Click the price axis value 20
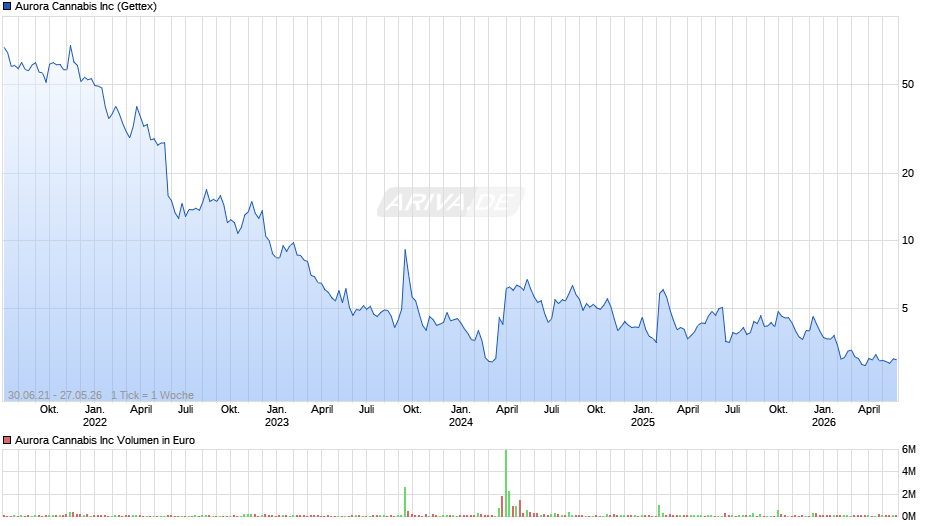This screenshot has height=526, width=940. click(908, 173)
